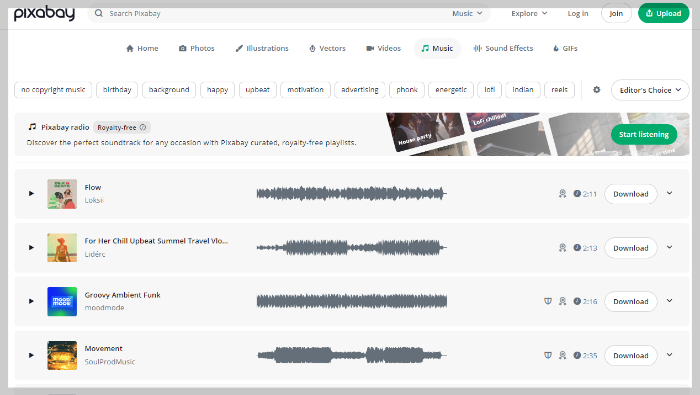Expand details chevron for Movement
Image resolution: width=700 pixels, height=395 pixels.
[670, 355]
